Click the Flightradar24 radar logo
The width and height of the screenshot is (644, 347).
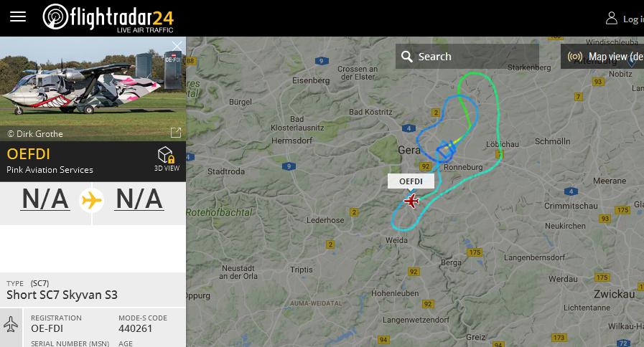[55, 16]
